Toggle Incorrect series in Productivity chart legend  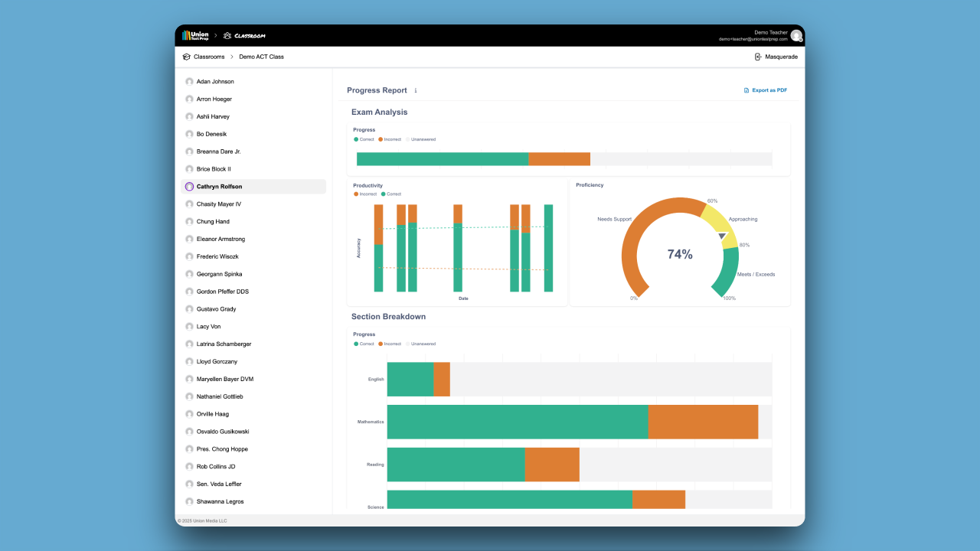tap(365, 194)
